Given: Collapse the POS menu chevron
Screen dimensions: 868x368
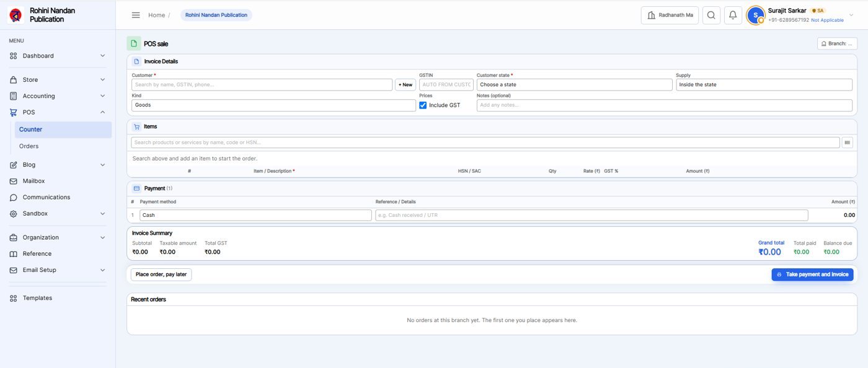Looking at the screenshot, I should [x=103, y=112].
